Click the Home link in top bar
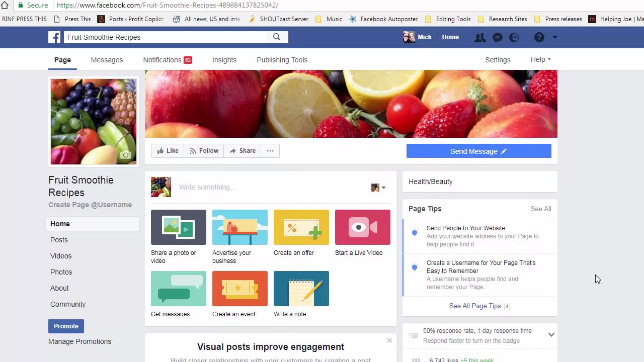The width and height of the screenshot is (644, 362). [x=450, y=37]
